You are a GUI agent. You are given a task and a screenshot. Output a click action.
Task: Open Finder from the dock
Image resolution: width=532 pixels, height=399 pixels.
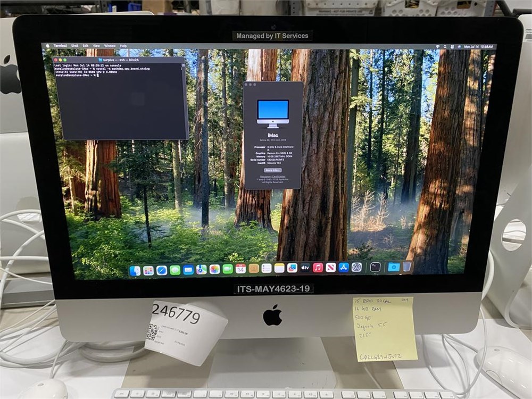coord(135,271)
